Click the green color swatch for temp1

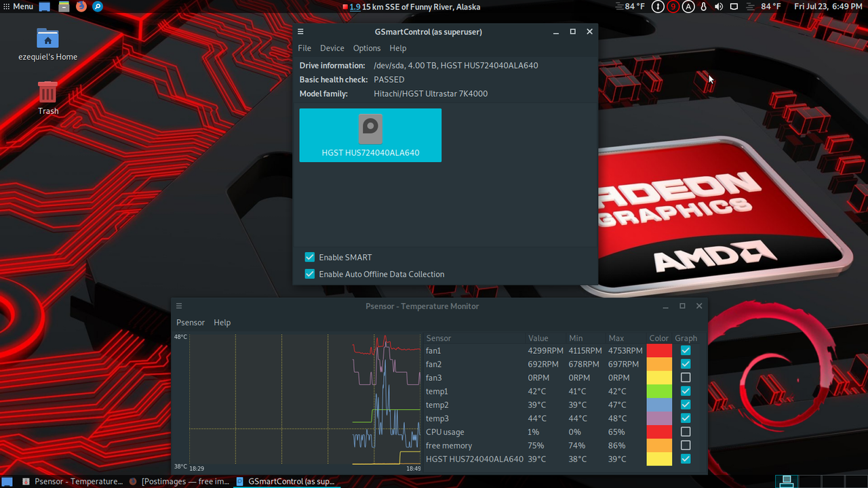point(659,391)
